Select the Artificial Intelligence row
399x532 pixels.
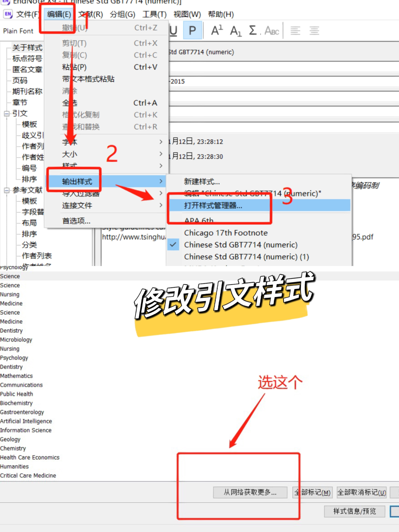click(26, 421)
